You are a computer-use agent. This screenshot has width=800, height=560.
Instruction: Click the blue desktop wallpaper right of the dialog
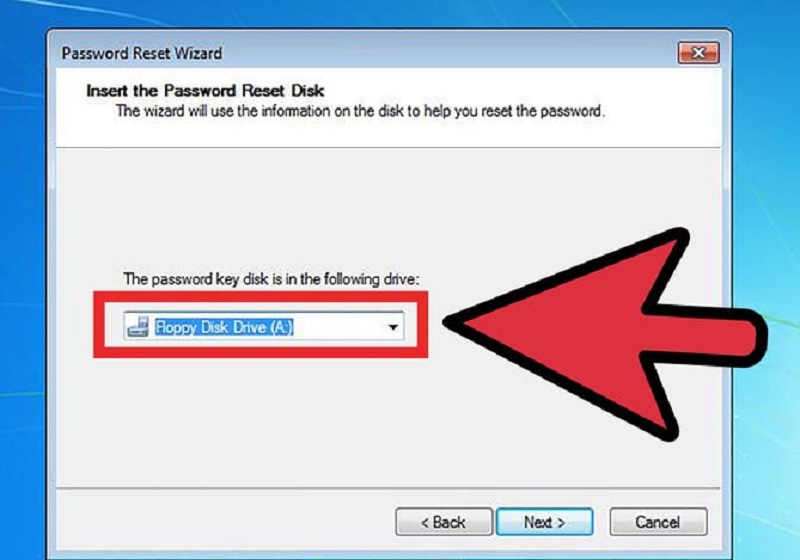click(765, 204)
